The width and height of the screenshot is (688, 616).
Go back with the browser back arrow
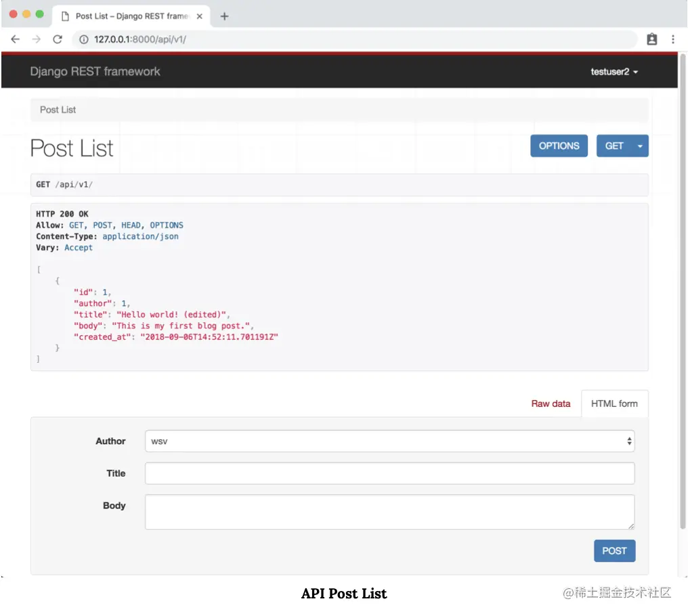tap(16, 39)
